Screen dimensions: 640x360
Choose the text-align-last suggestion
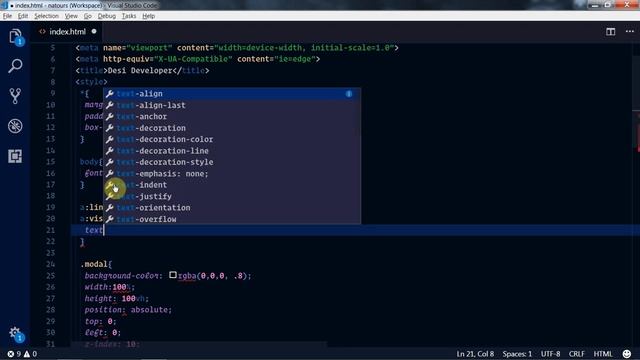232,105
